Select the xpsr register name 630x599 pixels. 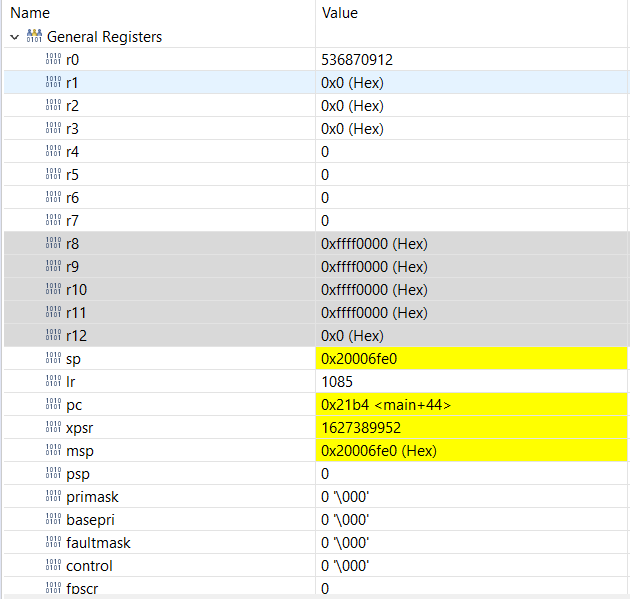click(x=80, y=429)
